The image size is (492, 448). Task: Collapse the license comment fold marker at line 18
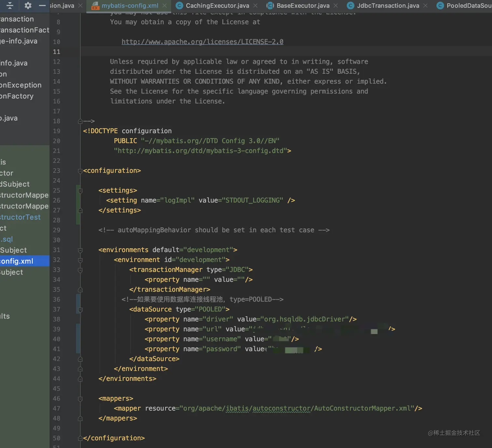tap(80, 121)
